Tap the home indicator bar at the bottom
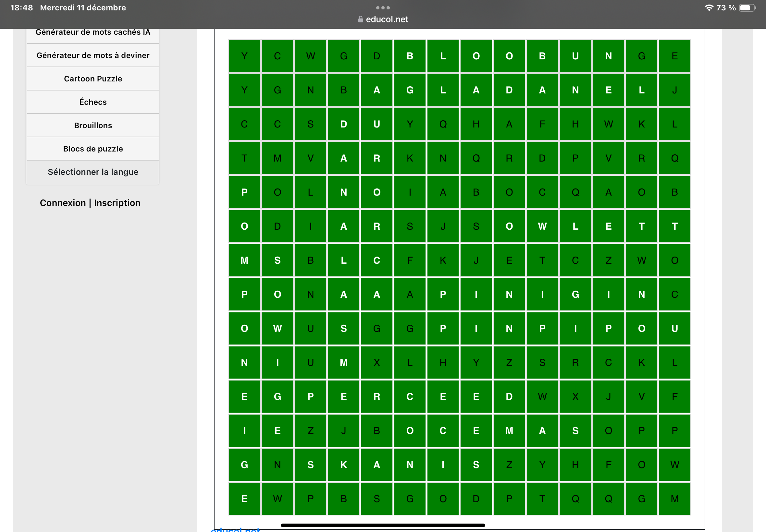The width and height of the screenshot is (766, 532). [382, 525]
